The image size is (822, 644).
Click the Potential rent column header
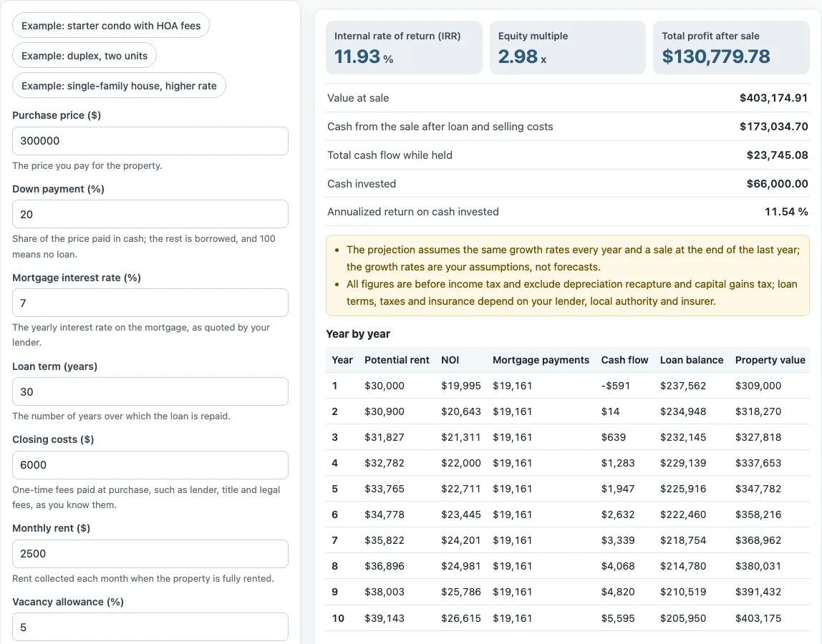[397, 360]
